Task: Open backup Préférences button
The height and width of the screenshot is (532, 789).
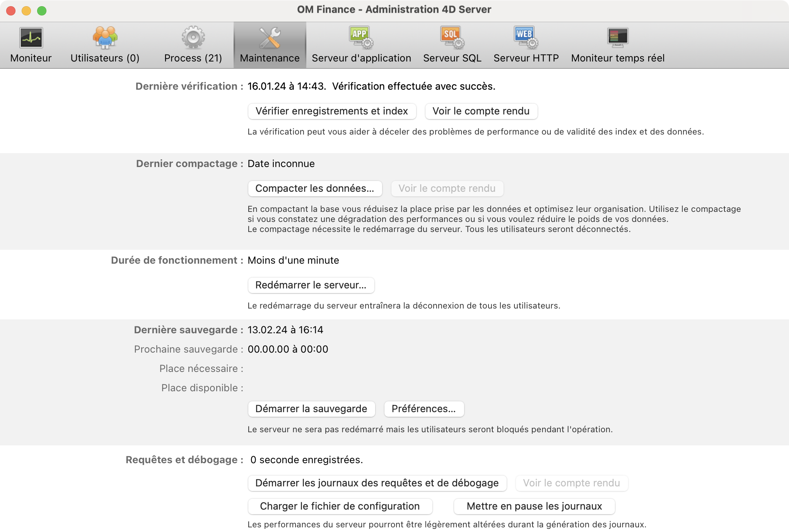Action: [424, 409]
